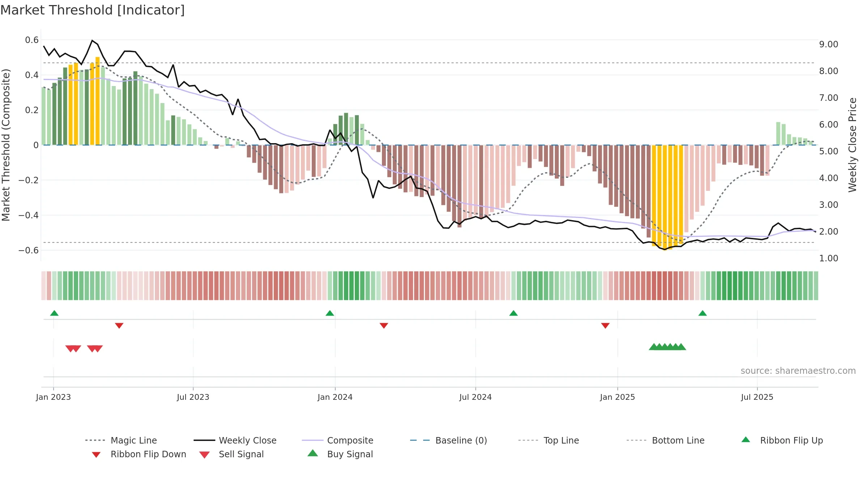Click the Jan 2024 x-axis label
The image size is (868, 488).
pyautogui.click(x=335, y=397)
